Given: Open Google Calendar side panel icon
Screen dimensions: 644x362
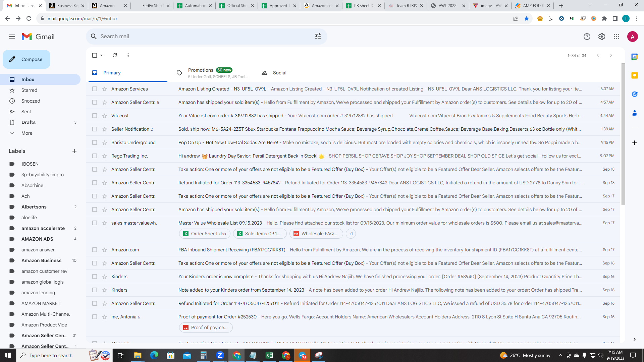Looking at the screenshot, I should [635, 57].
